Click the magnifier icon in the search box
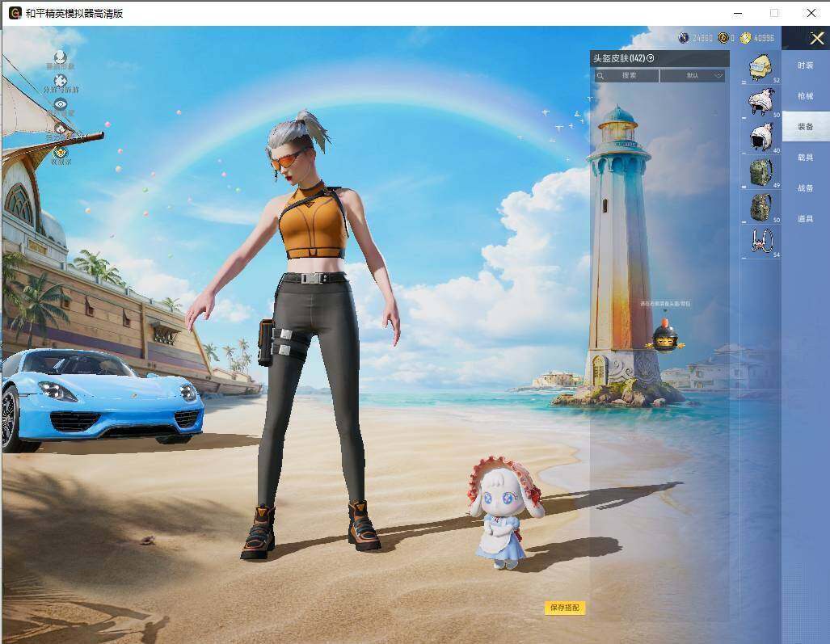Viewport: 830px width, 644px height. (600, 76)
